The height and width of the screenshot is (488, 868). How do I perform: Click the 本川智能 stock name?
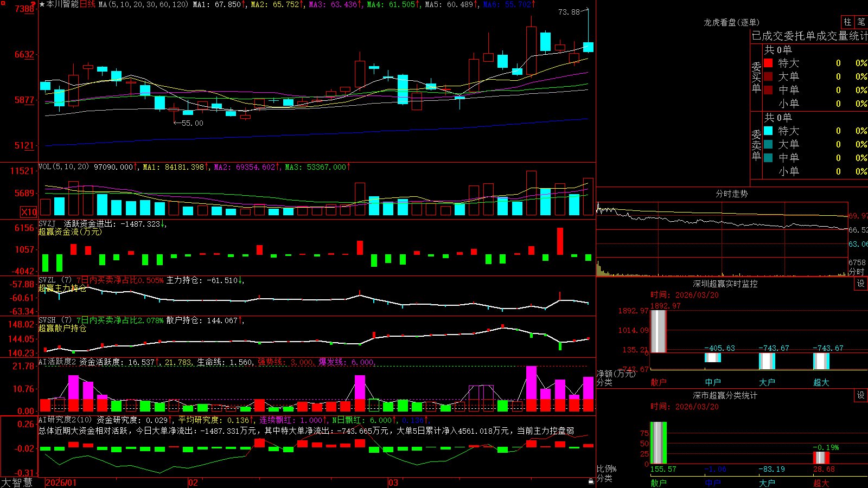[x=62, y=4]
